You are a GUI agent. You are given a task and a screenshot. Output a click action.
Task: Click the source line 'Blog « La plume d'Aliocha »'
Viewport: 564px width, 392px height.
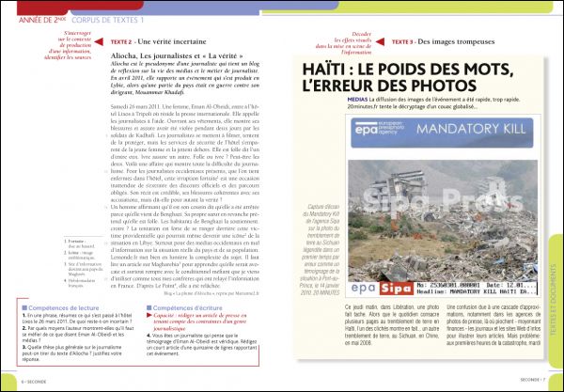click(x=211, y=293)
